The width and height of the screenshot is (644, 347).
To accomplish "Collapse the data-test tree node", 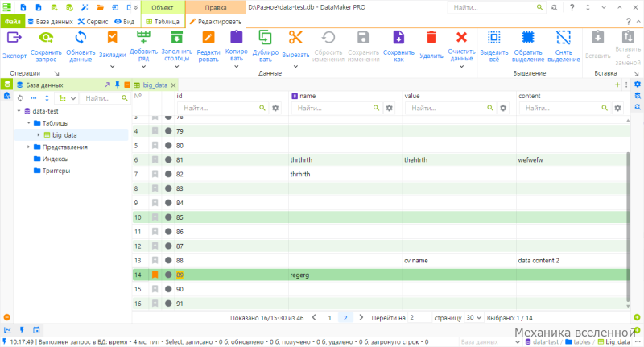I will [x=19, y=111].
